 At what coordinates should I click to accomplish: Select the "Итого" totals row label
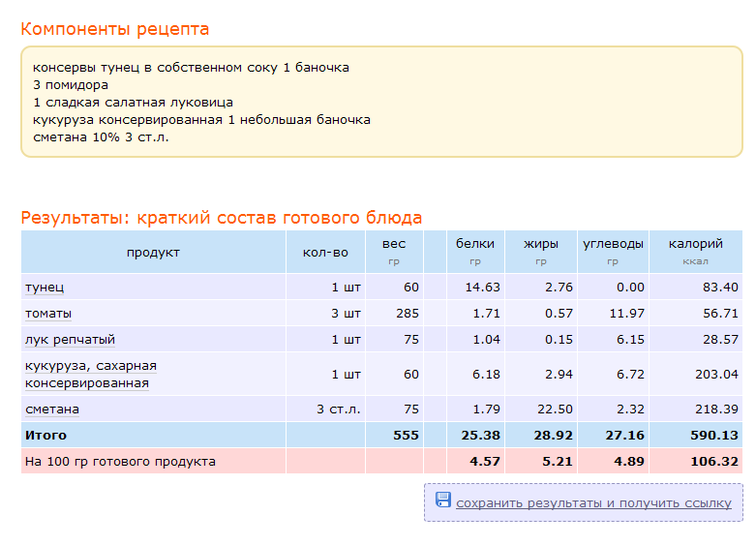click(x=45, y=436)
